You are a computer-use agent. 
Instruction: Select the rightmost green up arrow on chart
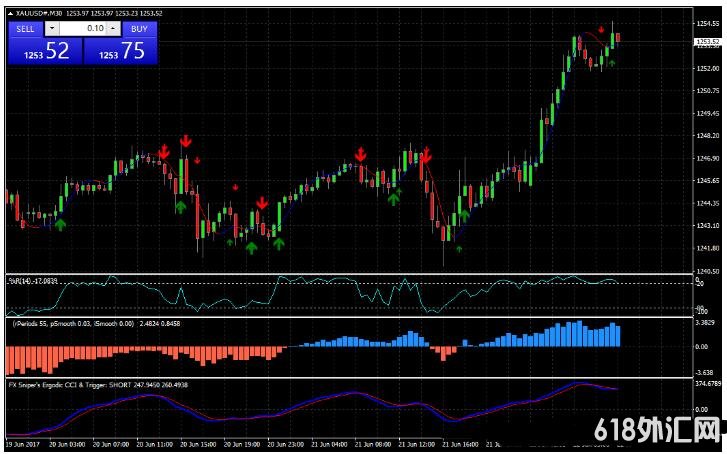tap(612, 62)
